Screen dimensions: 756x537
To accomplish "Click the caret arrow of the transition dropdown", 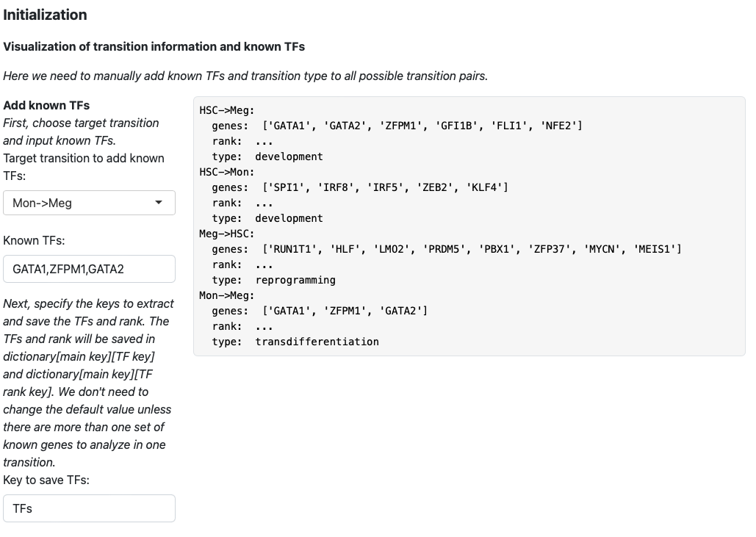I will pos(159,203).
